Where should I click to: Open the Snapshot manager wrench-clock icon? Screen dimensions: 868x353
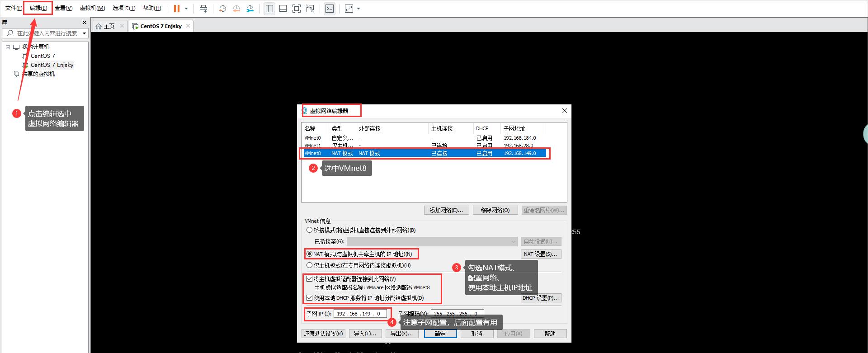pos(250,9)
